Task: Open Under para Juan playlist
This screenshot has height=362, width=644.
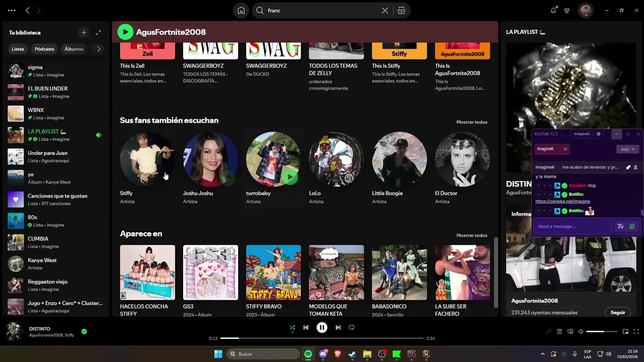Action: coord(55,156)
